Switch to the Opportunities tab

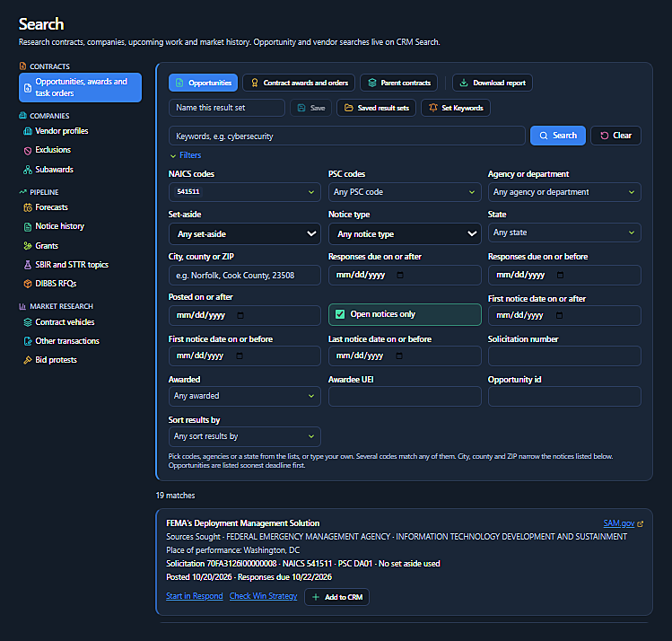click(203, 83)
